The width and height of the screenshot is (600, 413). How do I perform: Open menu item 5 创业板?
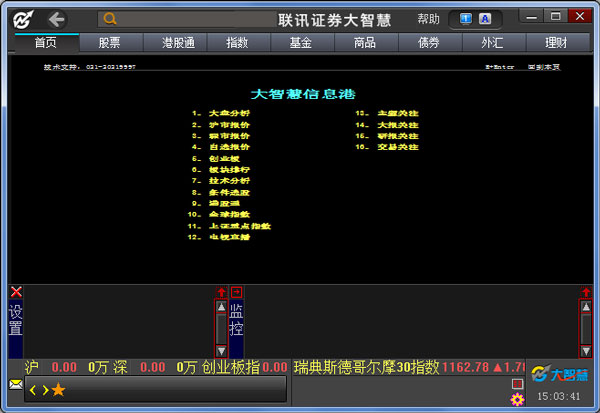coord(216,158)
